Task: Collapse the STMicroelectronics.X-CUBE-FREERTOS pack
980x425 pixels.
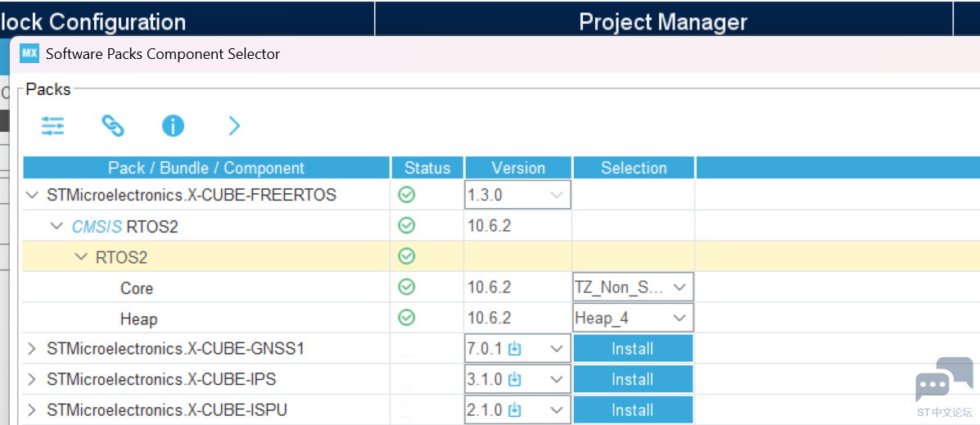Action: click(x=32, y=195)
